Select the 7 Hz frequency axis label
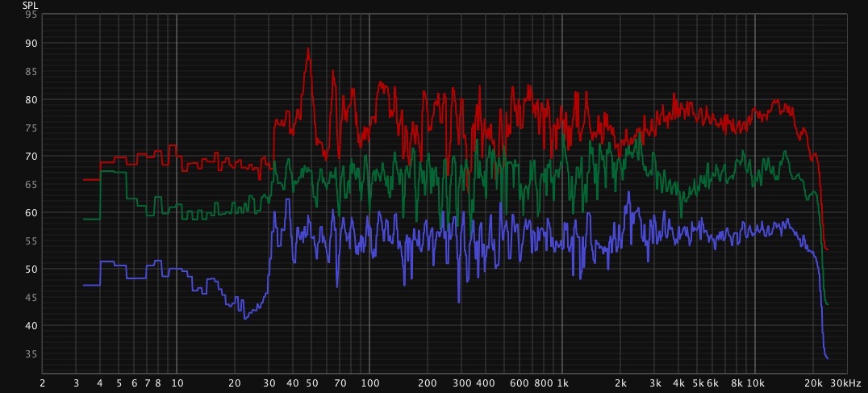 (x=148, y=383)
